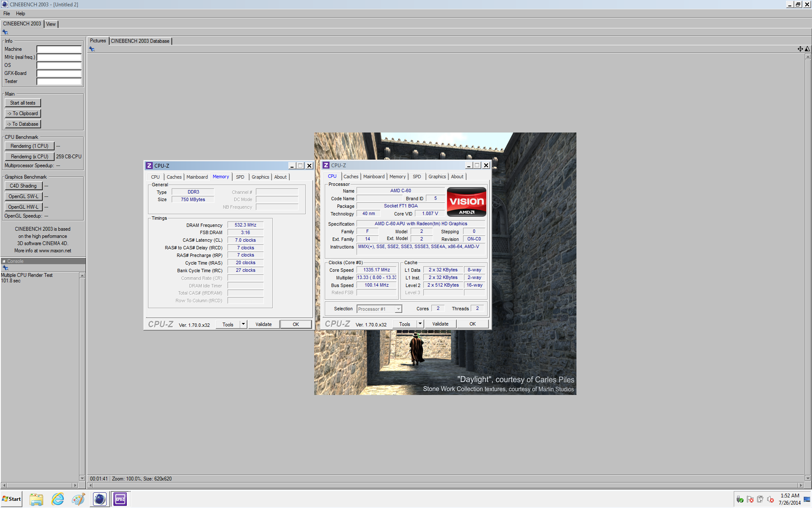Click the move-view cross icon at top right

pyautogui.click(x=800, y=49)
